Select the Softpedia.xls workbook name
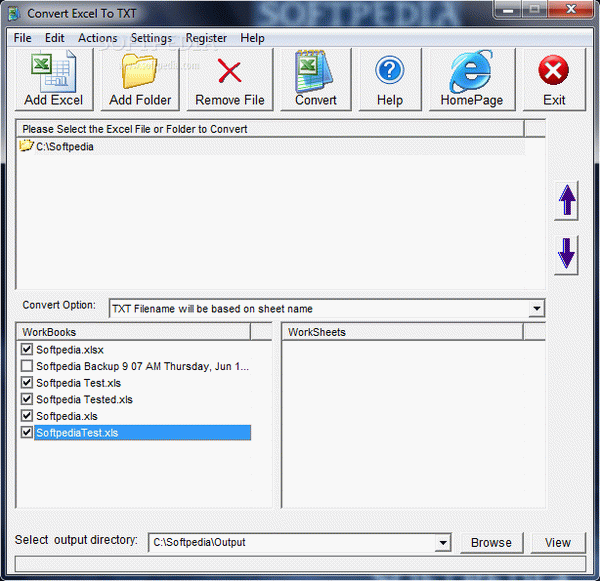Image resolution: width=600 pixels, height=581 pixels. (x=67, y=416)
